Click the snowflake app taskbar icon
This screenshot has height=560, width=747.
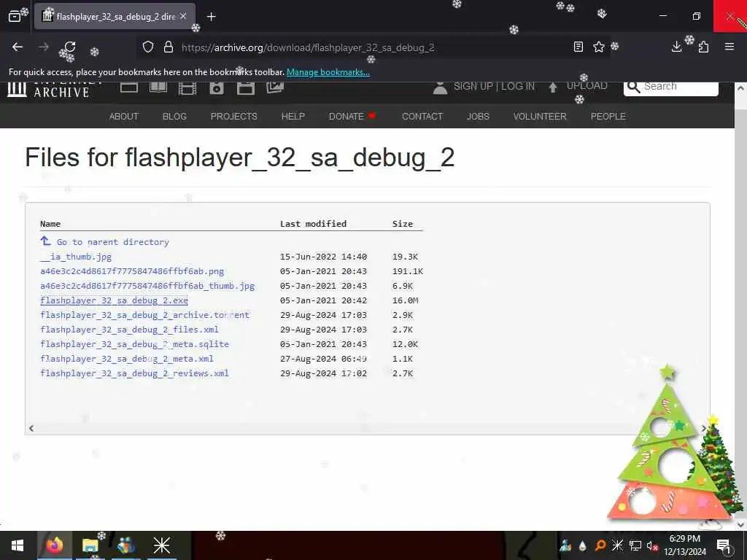[x=161, y=545]
